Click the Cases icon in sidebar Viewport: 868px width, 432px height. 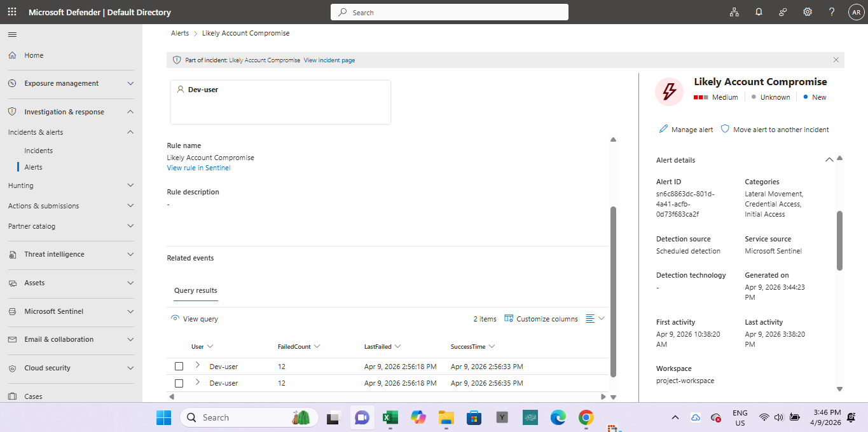coord(12,396)
